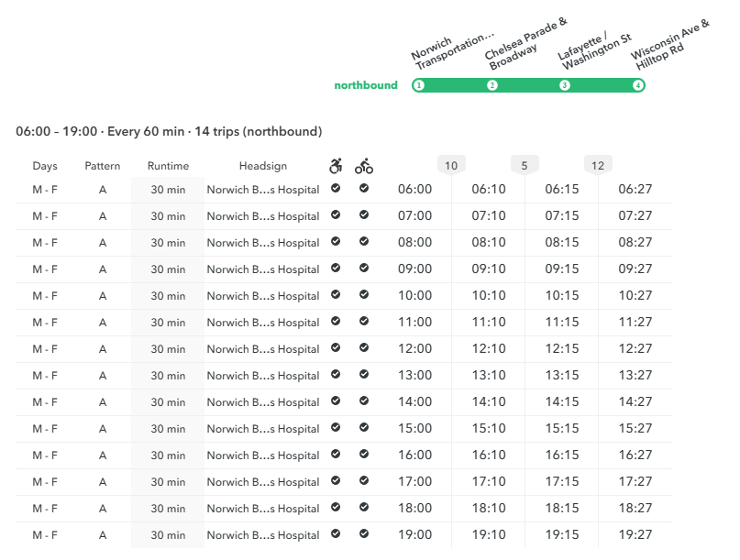
Task: Click the 17:27 time cell
Action: 635,481
